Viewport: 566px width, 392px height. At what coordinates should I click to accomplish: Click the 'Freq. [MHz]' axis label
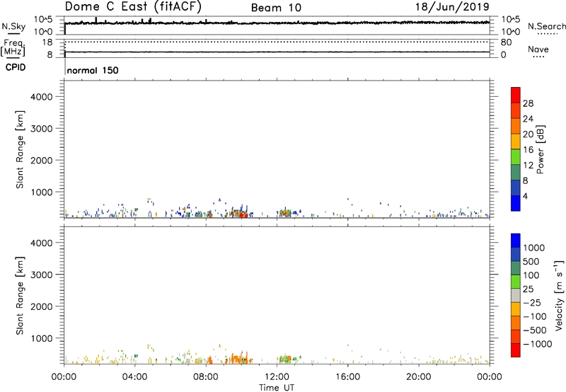pos(13,48)
